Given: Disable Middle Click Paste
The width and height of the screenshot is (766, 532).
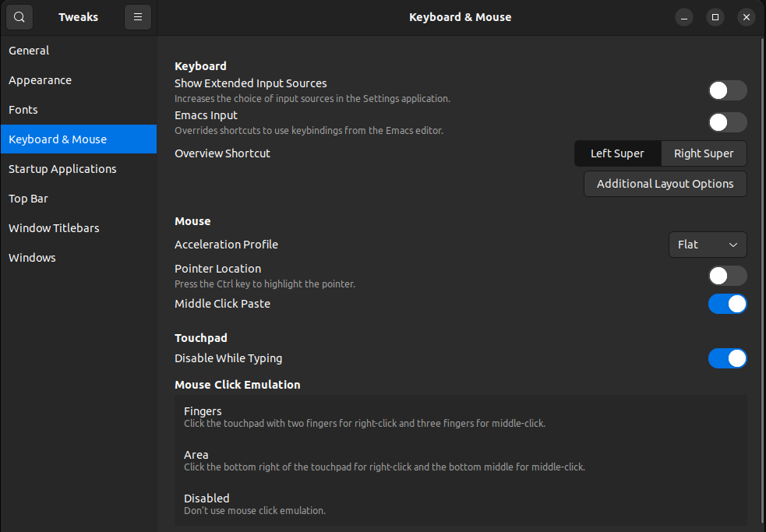Looking at the screenshot, I should [727, 304].
